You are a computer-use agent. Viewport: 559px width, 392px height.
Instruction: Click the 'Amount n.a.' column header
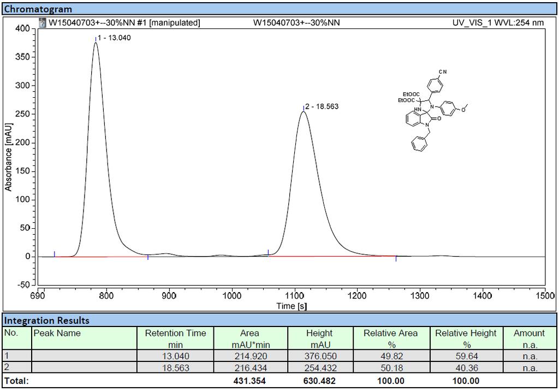(x=530, y=338)
